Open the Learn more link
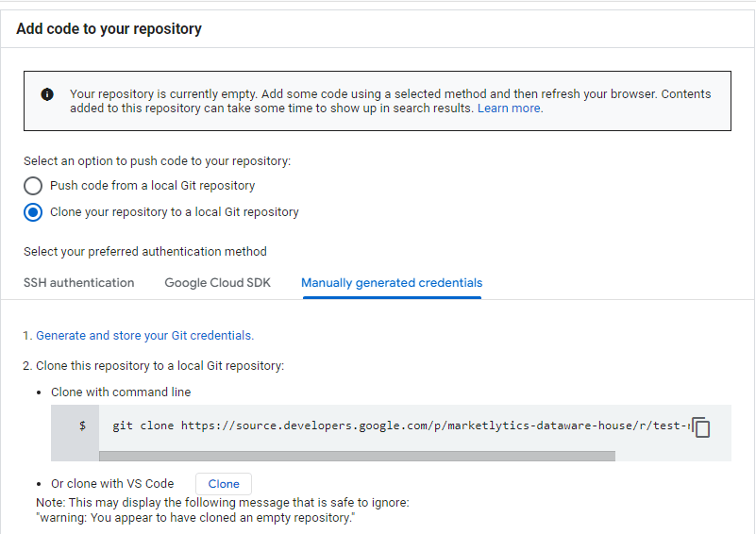 [510, 108]
